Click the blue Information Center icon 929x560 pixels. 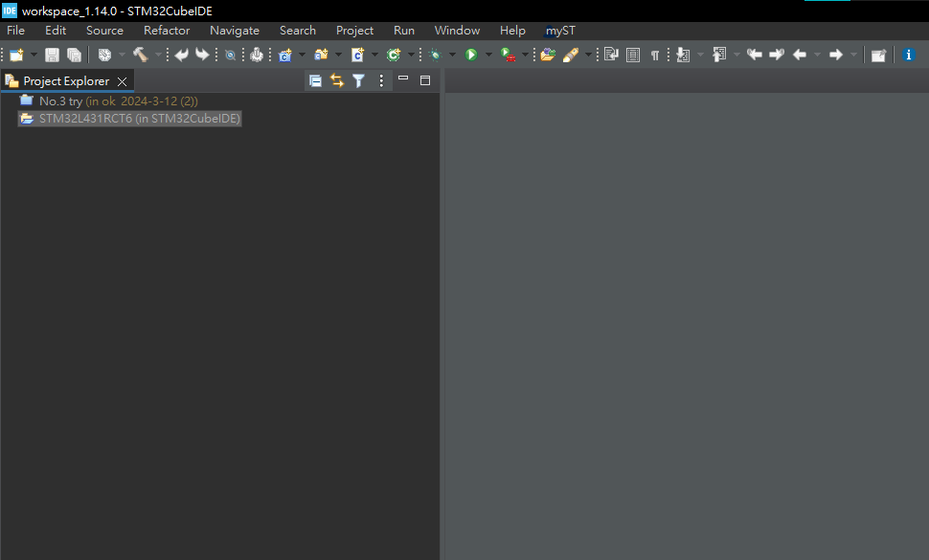click(x=909, y=56)
